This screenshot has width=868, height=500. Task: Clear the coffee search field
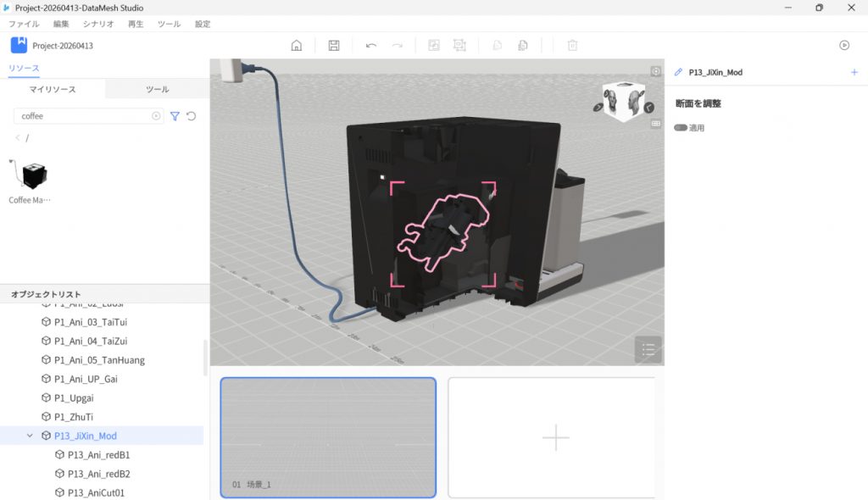156,116
